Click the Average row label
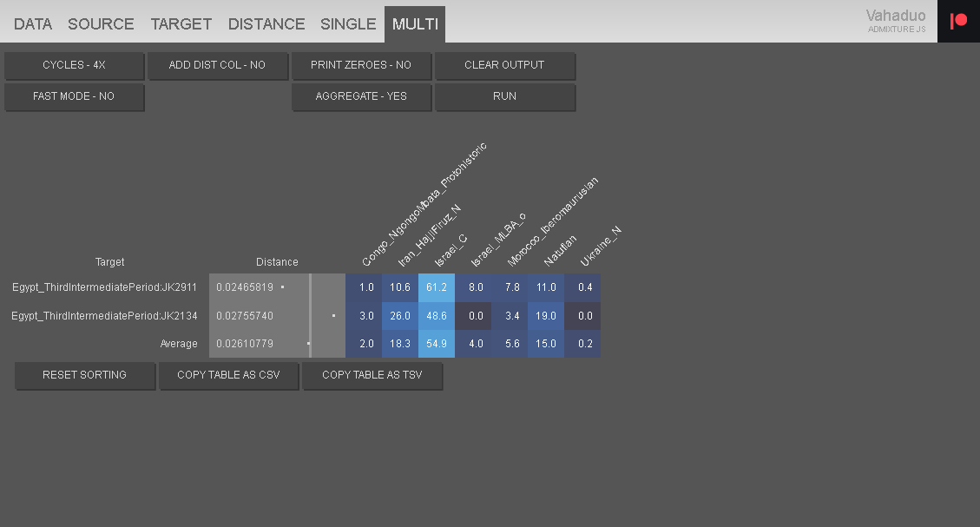The image size is (980, 527). [179, 344]
